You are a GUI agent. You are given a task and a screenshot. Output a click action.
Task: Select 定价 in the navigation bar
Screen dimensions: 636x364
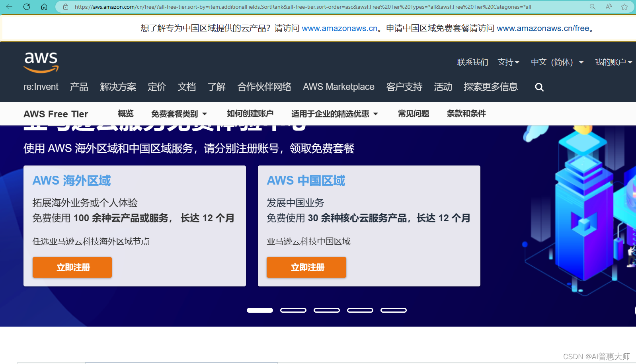(157, 87)
